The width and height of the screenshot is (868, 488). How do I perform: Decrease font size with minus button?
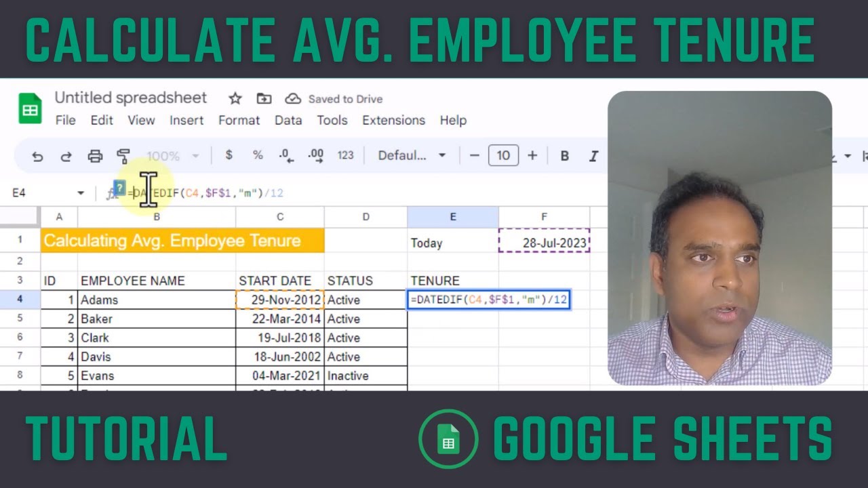coord(474,155)
